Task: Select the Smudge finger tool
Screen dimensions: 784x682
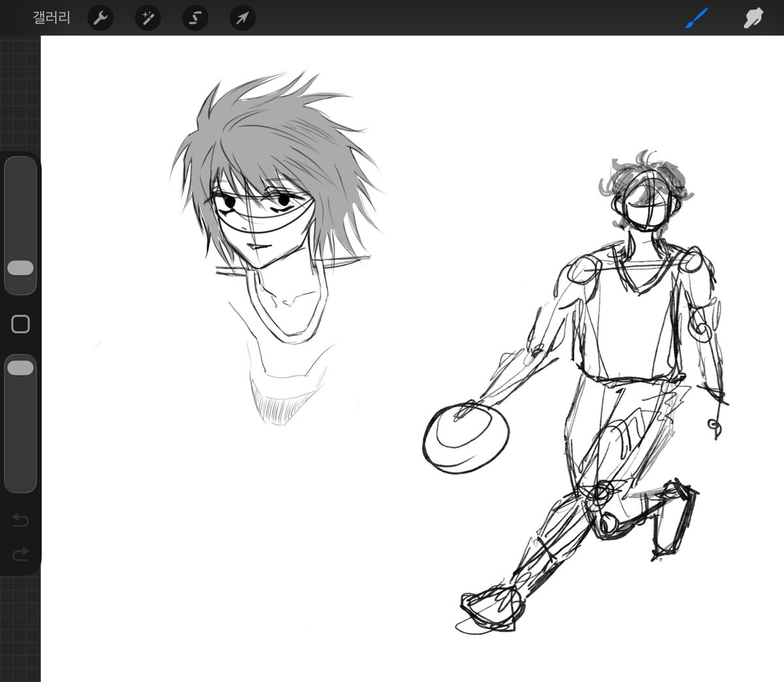Action: [753, 18]
